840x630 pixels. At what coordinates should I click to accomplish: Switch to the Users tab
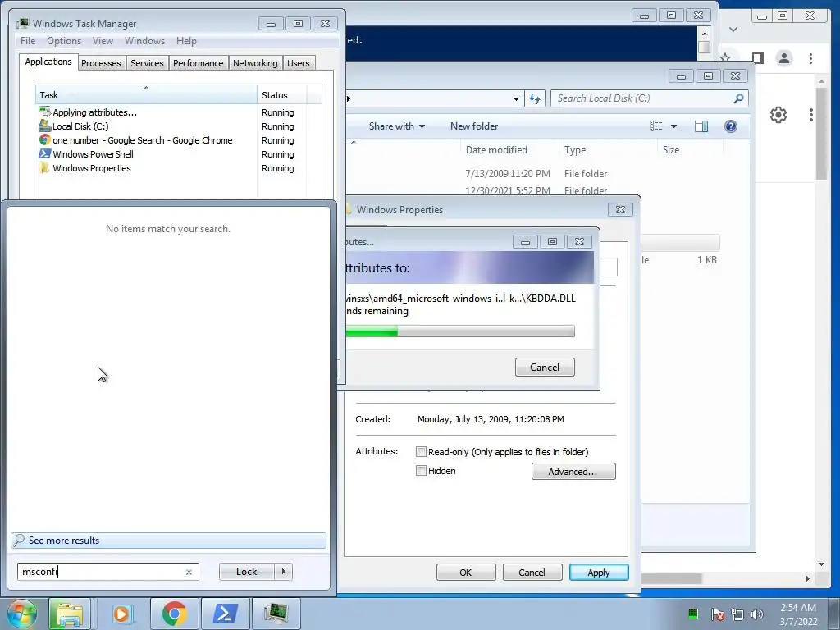[x=299, y=63]
